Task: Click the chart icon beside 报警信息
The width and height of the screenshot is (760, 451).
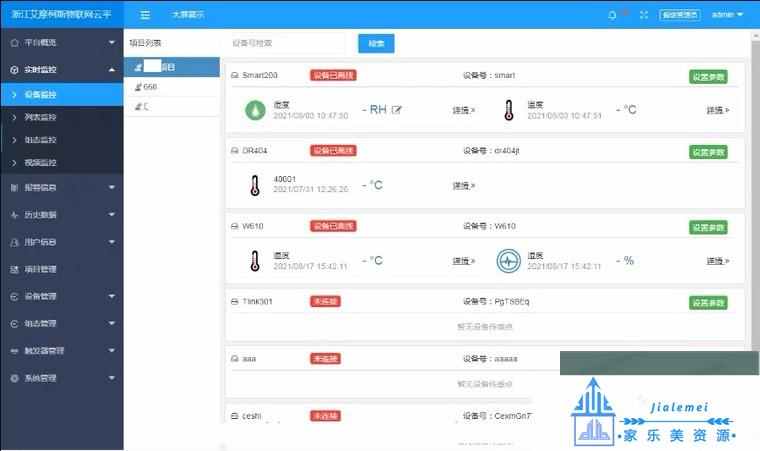Action: (15, 188)
